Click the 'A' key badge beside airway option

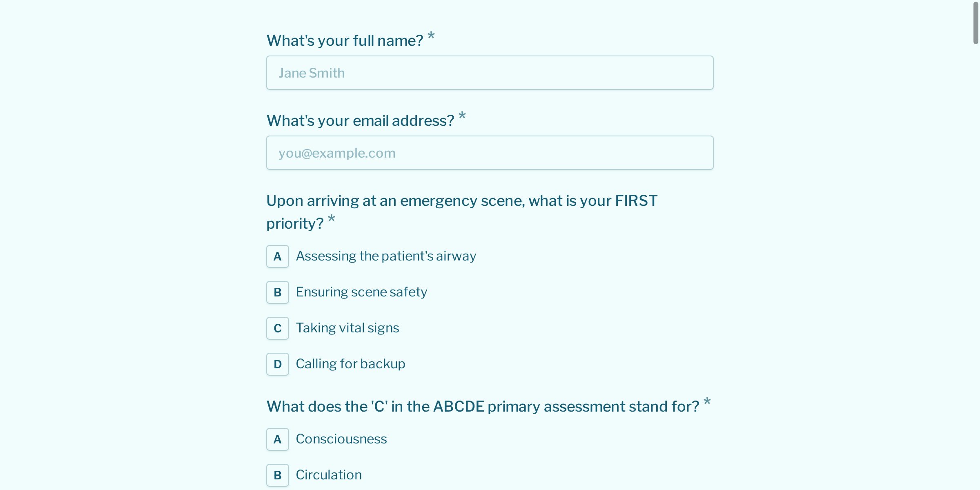click(x=278, y=256)
